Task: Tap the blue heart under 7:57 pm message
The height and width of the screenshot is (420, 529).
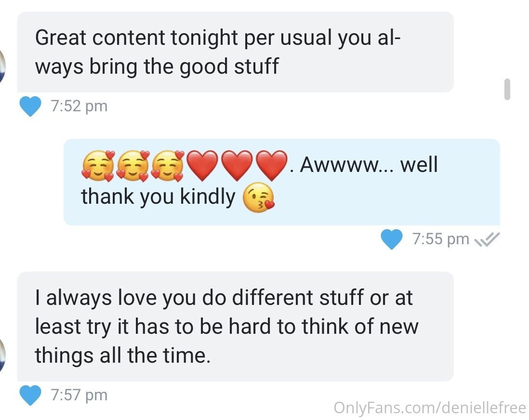Action: pyautogui.click(x=30, y=394)
